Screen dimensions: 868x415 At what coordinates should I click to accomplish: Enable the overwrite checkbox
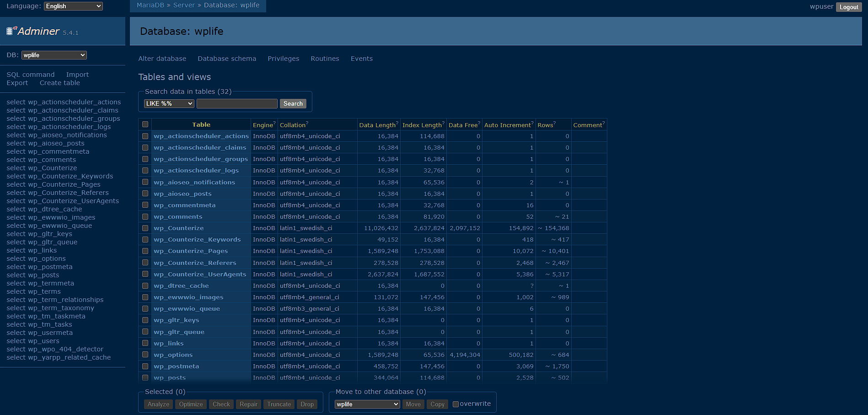click(x=455, y=404)
